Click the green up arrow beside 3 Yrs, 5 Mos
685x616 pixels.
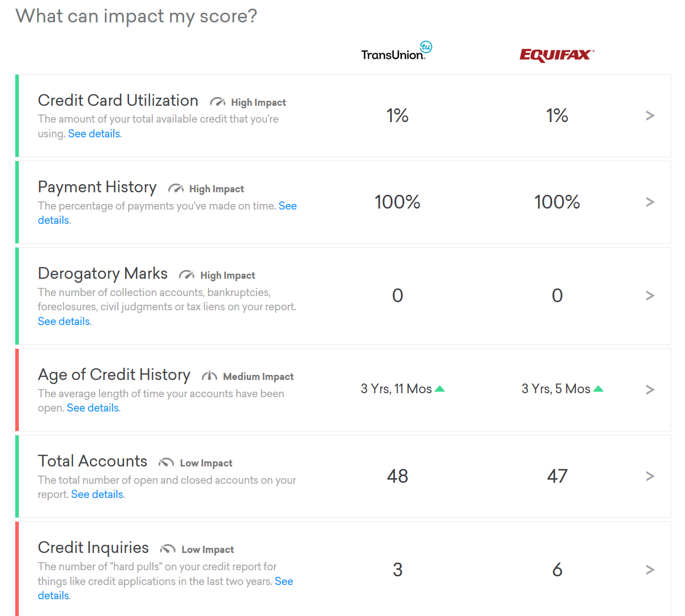[x=599, y=389]
